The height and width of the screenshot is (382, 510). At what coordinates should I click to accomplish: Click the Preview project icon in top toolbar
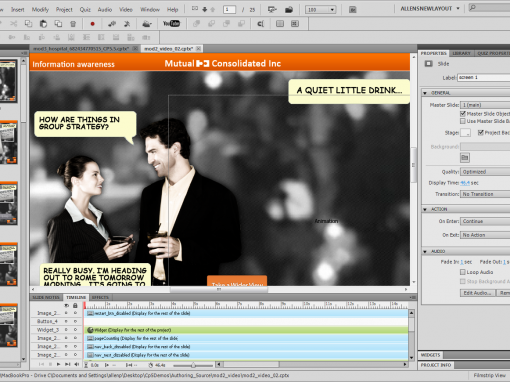[x=272, y=9]
